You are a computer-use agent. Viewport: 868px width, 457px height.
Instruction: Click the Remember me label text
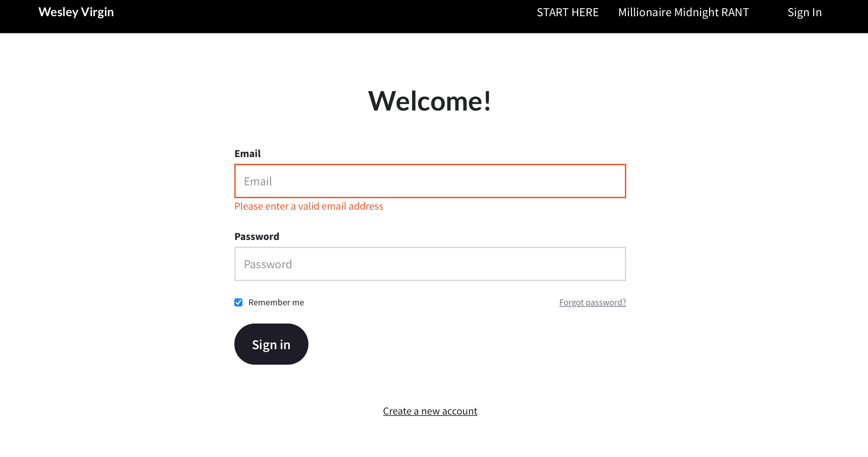coord(276,303)
